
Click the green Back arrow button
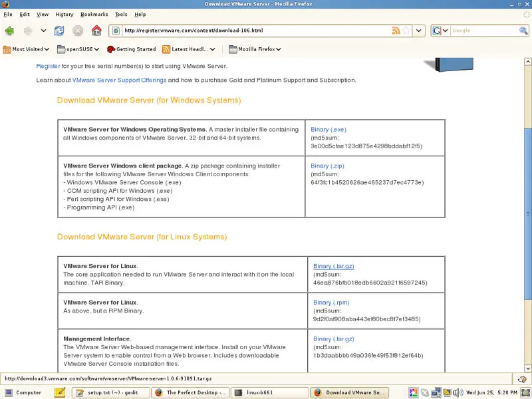[x=9, y=31]
